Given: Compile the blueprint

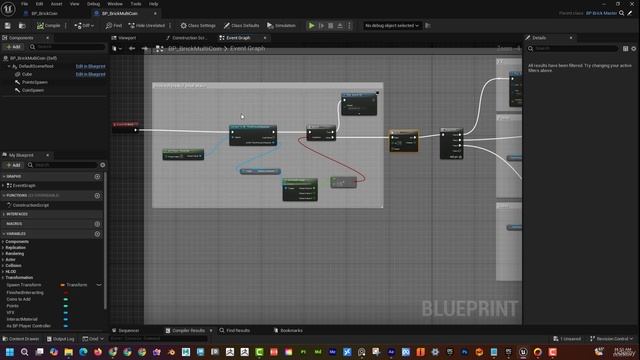Looking at the screenshot, I should 49,26.
